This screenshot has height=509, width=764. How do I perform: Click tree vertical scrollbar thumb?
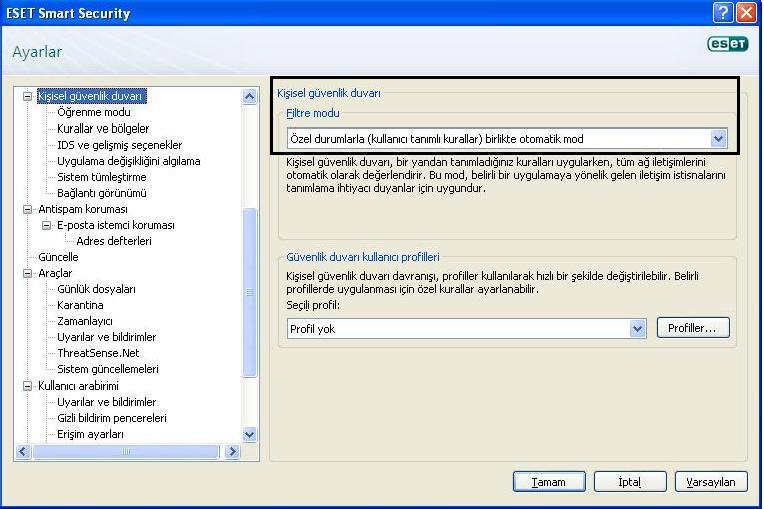click(249, 292)
